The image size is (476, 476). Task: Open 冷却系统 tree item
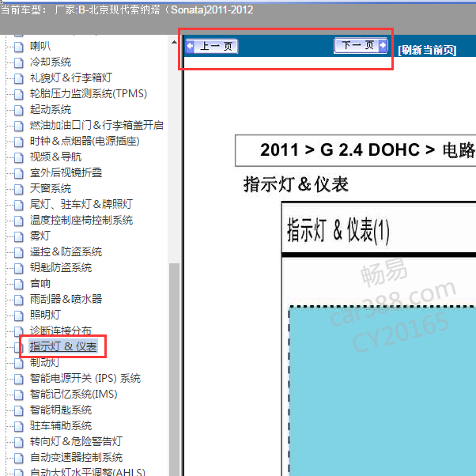[51, 62]
